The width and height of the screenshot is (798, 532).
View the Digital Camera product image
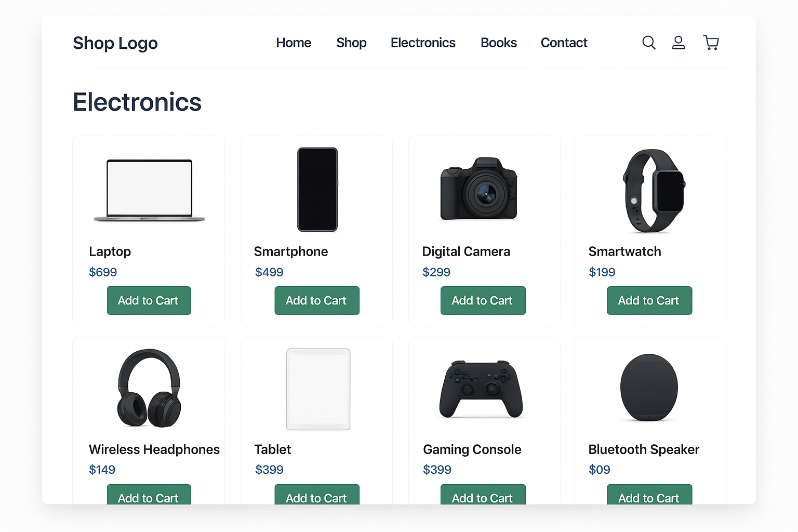[479, 189]
